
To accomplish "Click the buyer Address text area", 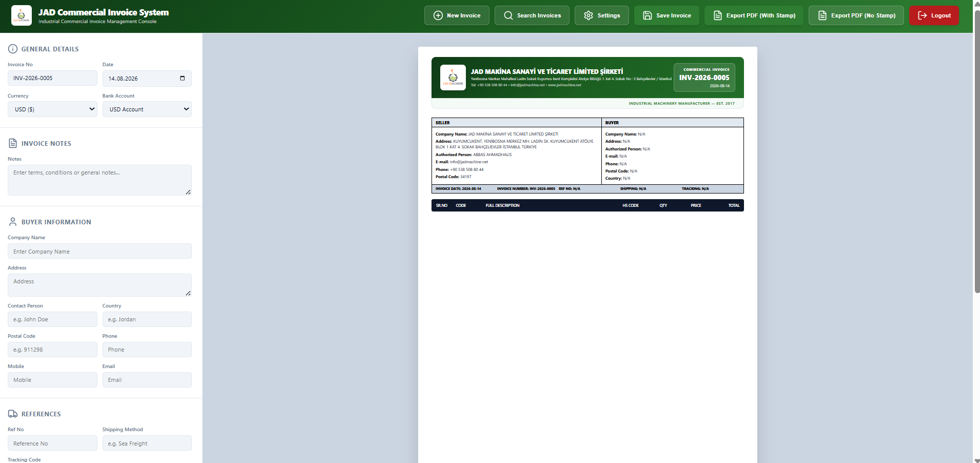I will point(100,285).
